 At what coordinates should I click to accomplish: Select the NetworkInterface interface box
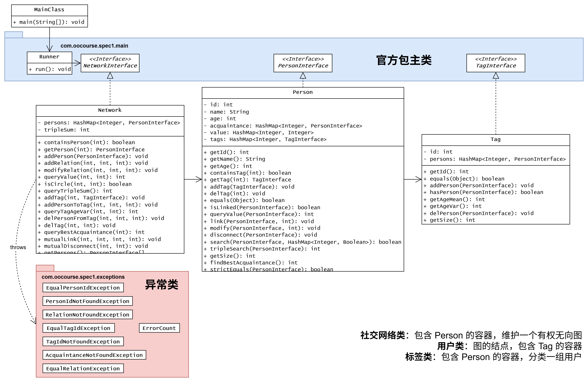click(110, 63)
